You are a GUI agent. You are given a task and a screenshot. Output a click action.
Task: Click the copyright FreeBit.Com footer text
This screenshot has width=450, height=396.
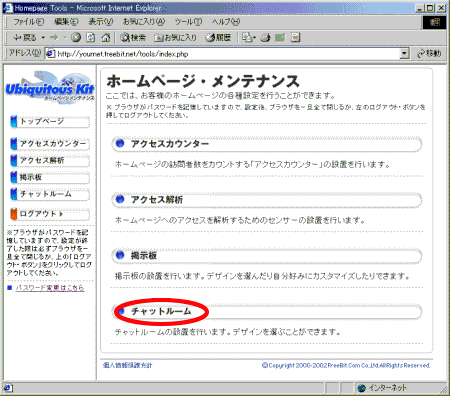(x=346, y=365)
